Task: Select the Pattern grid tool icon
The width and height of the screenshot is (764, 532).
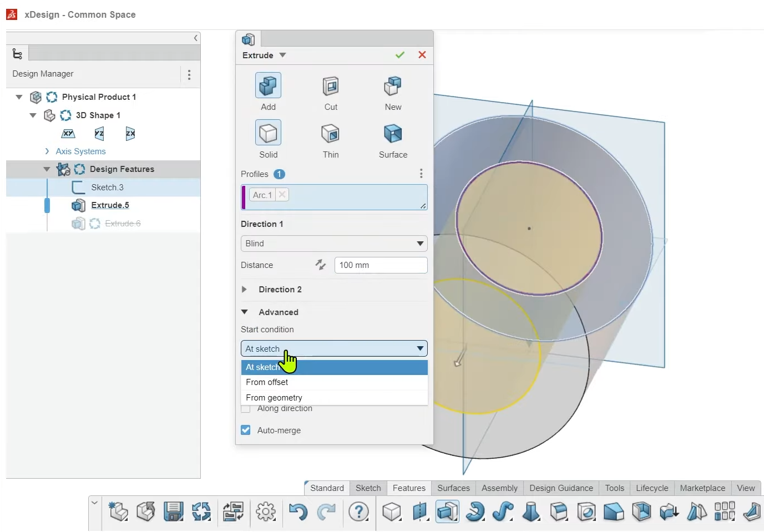Action: (725, 511)
